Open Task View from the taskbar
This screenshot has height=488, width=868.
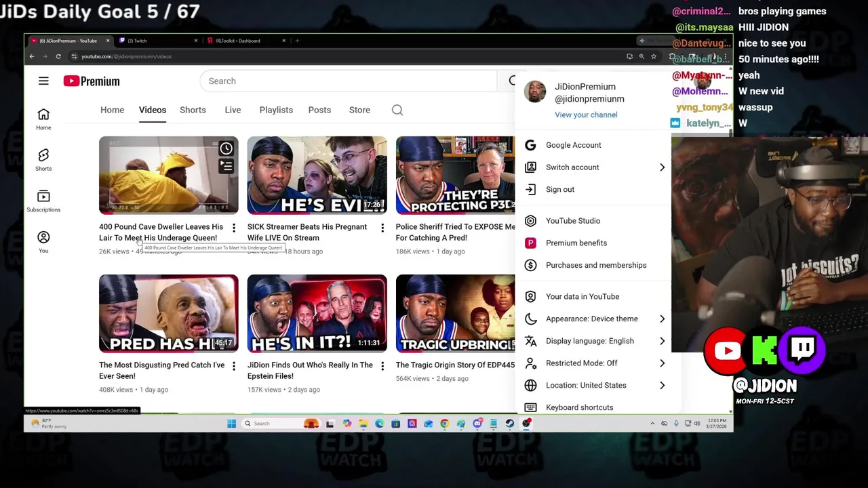(330, 424)
